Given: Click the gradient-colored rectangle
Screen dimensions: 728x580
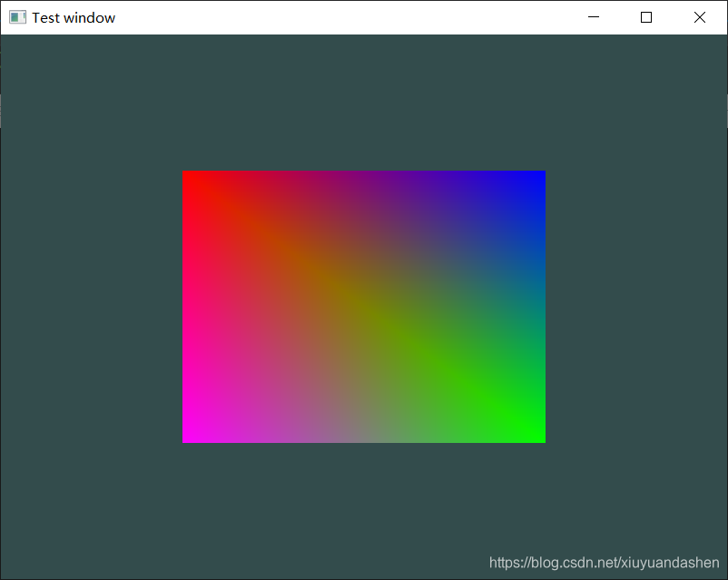Looking at the screenshot, I should click(x=364, y=307).
